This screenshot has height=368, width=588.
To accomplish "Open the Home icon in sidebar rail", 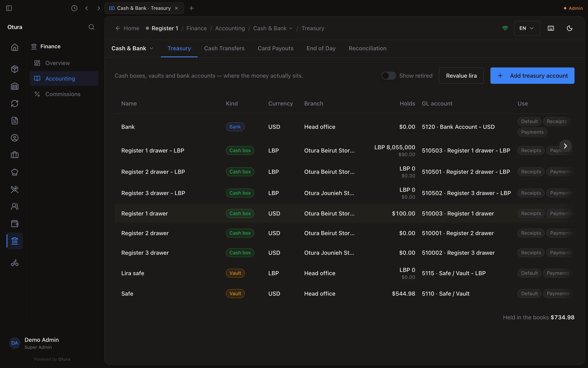I will (14, 47).
